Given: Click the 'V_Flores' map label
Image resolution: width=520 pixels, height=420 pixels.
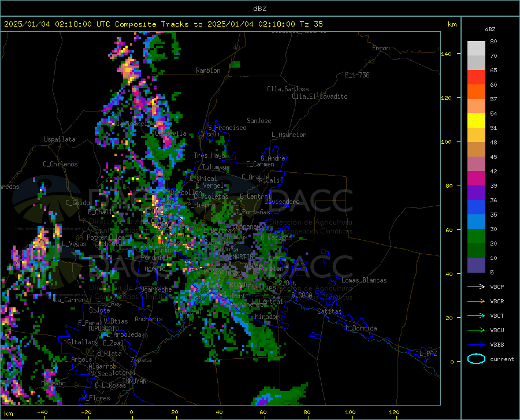Looking at the screenshot, I should [96, 398].
